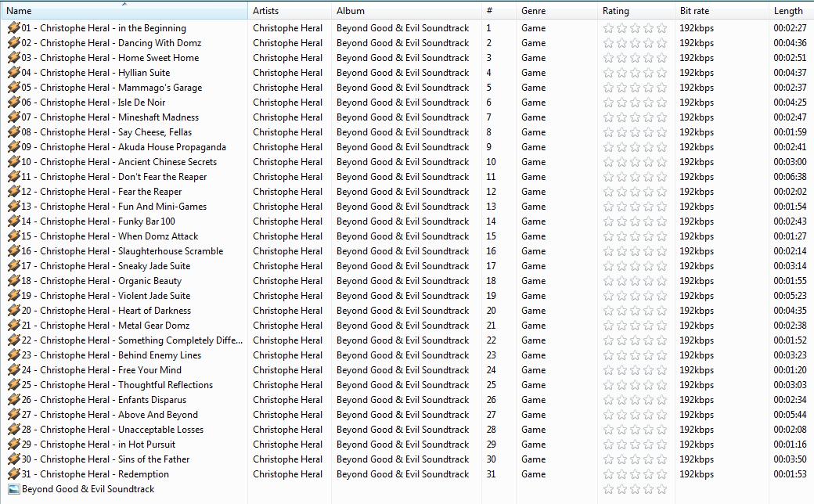Click the audio file icon for track 16 Slaughterhouse Scramble

point(14,251)
